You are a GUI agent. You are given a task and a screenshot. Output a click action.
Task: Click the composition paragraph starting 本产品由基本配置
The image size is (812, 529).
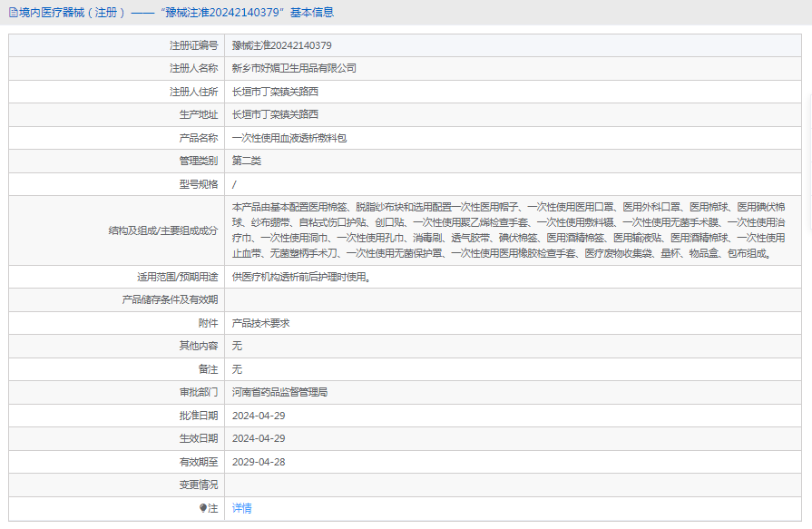509,230
